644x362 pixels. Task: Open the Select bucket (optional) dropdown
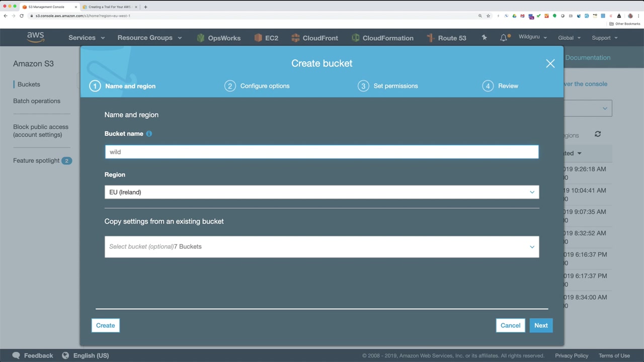321,247
